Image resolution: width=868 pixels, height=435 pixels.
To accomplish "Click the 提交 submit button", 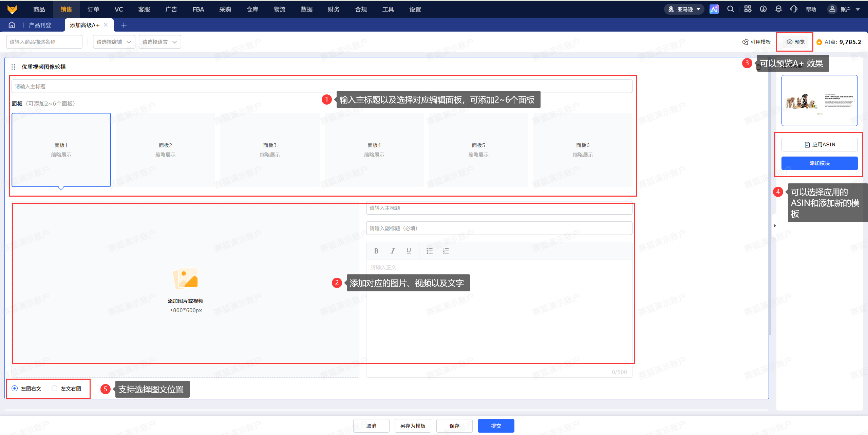I will click(x=496, y=426).
